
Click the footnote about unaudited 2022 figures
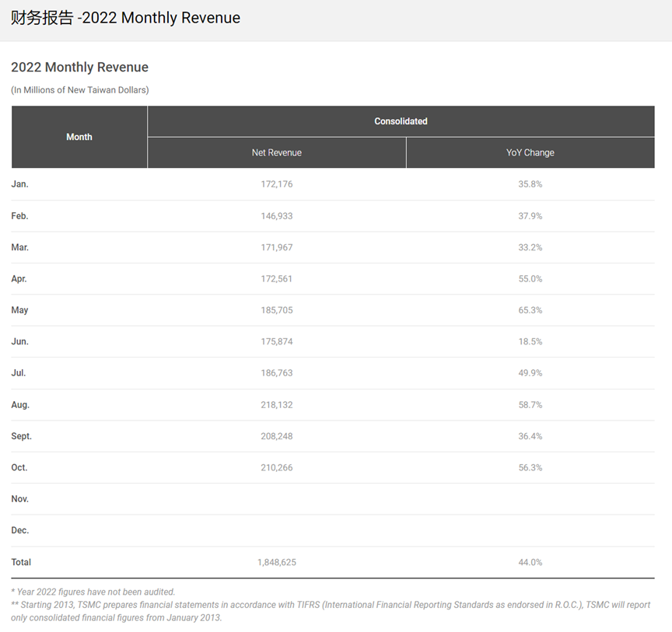(x=93, y=592)
